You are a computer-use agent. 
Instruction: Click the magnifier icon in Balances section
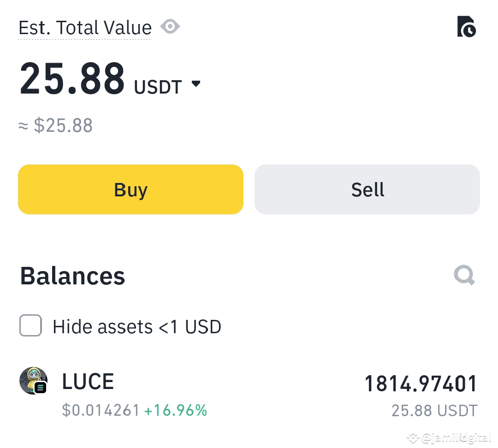pos(464,275)
